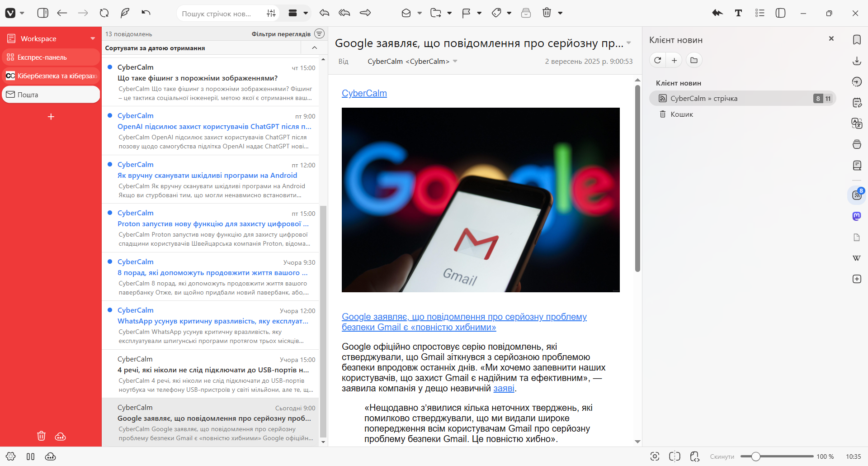Expand the Workspace dropdown
This screenshot has height=466, width=868.
pyautogui.click(x=93, y=38)
